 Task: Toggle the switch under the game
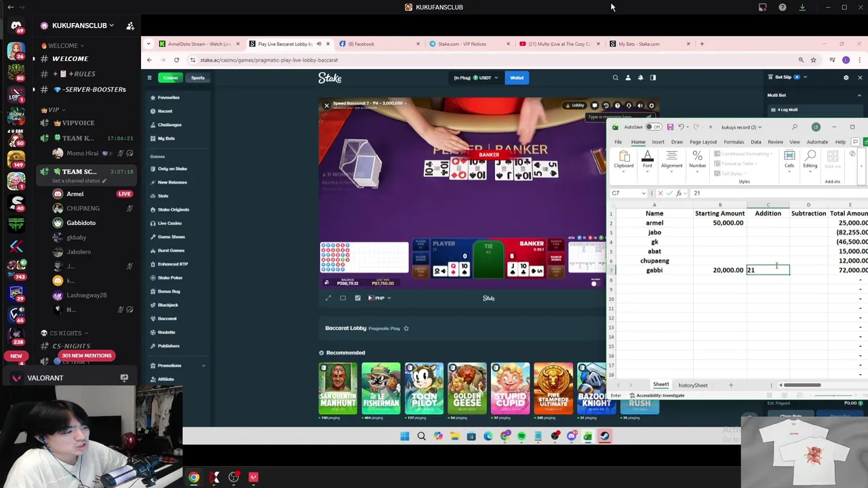point(594,284)
